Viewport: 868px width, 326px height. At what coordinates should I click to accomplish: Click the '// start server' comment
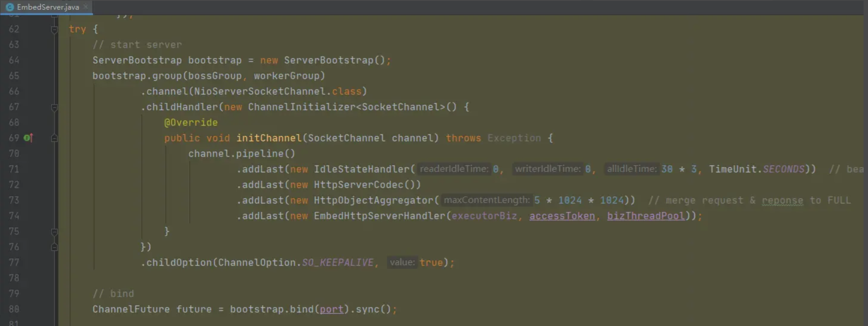(x=137, y=45)
